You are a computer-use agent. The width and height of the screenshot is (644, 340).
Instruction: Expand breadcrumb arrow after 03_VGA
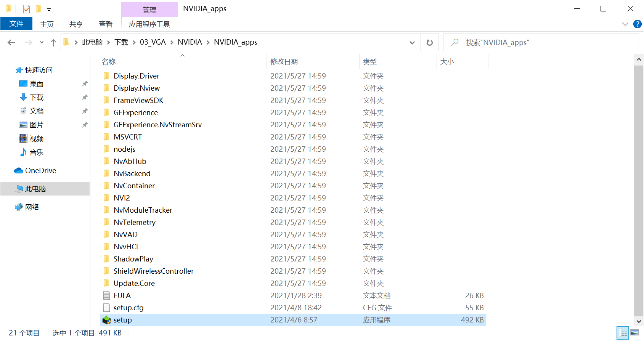pos(172,42)
